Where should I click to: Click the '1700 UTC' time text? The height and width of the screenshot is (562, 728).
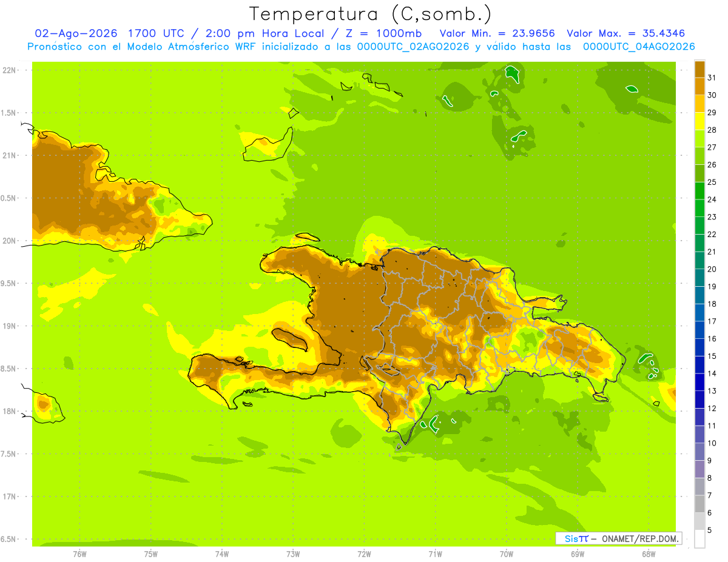[x=157, y=33]
